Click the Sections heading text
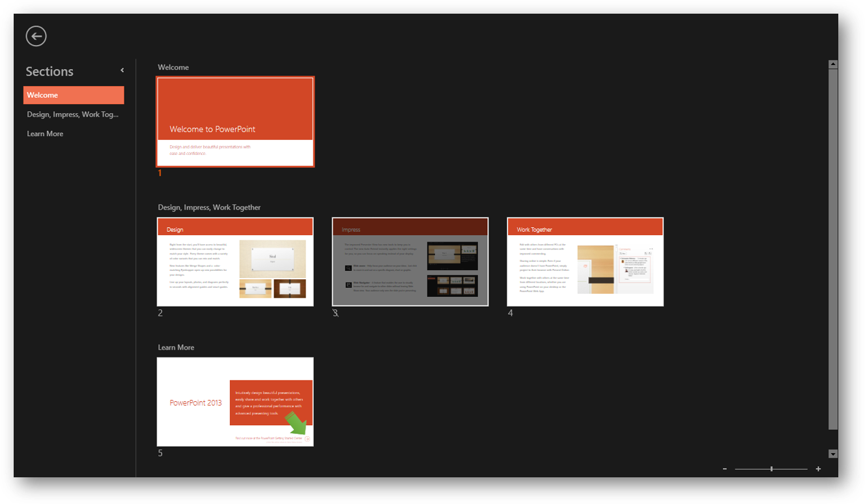This screenshot has height=504, width=865. 50,72
